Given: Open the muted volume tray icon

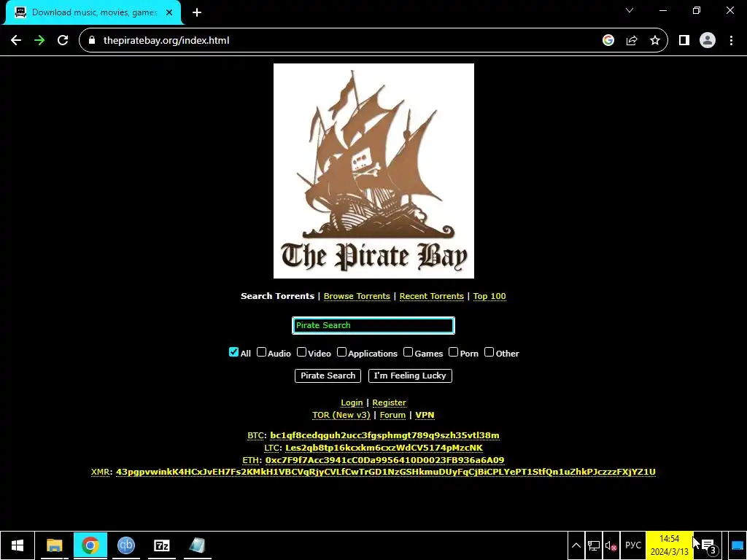Looking at the screenshot, I should 611,545.
